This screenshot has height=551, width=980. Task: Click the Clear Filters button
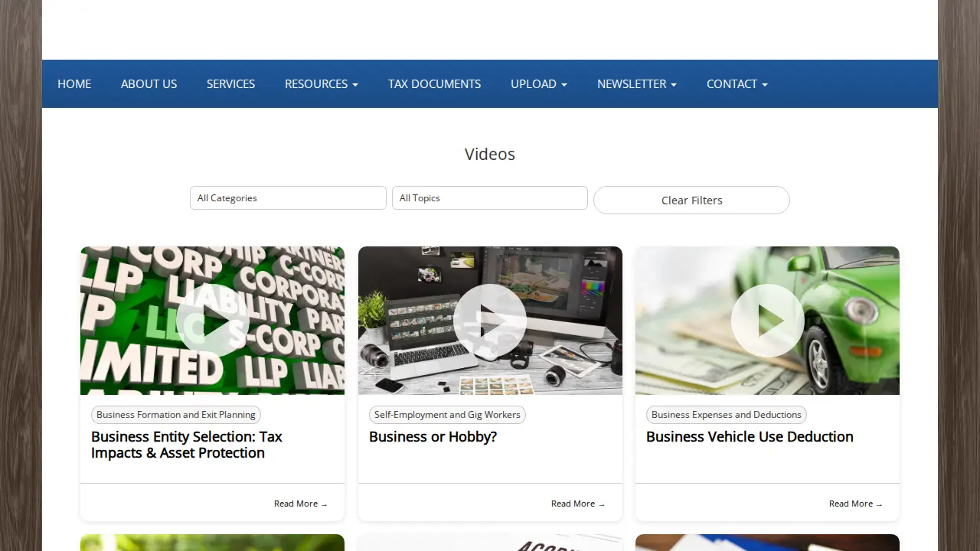click(691, 200)
